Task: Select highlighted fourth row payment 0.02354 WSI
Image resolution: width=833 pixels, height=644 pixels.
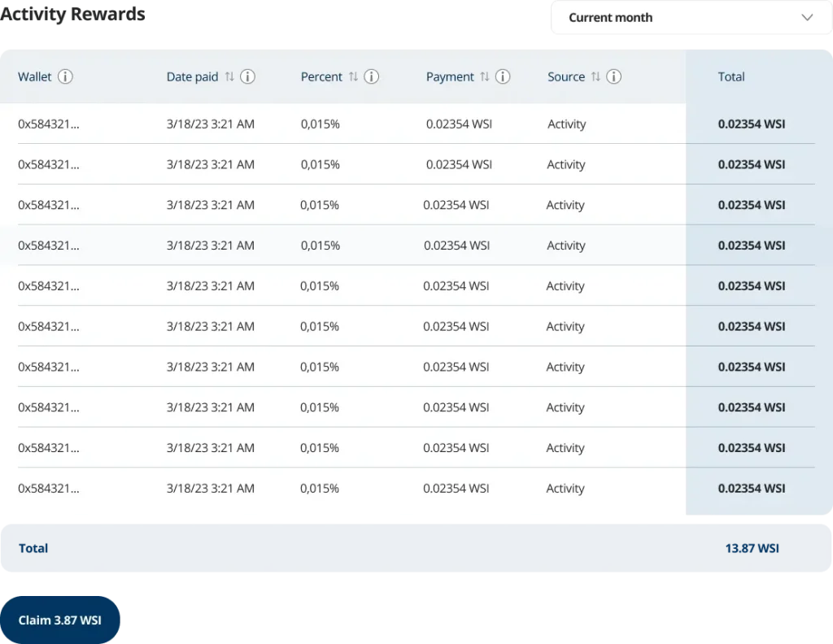Action: point(457,246)
